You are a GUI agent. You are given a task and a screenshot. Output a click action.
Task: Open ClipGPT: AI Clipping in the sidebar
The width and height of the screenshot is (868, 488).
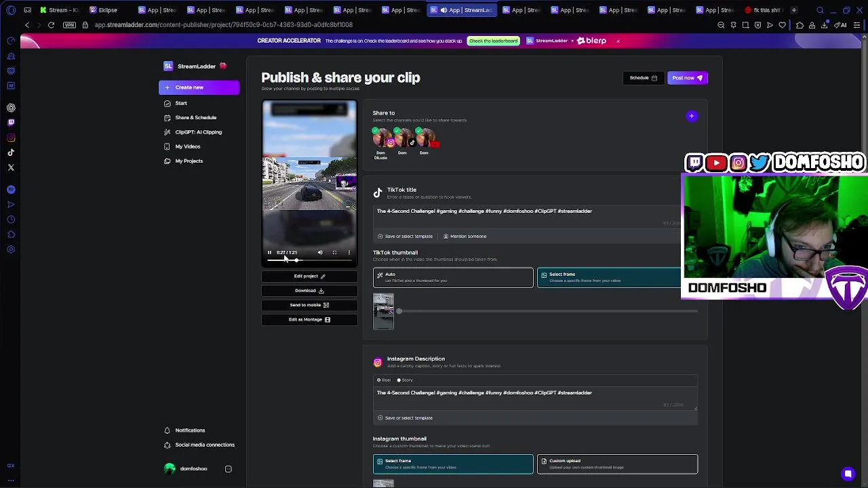tap(199, 132)
